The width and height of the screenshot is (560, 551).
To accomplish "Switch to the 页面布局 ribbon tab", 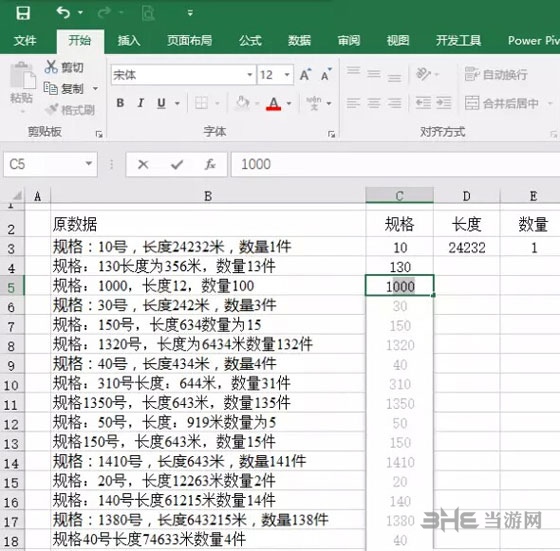I will tap(190, 40).
